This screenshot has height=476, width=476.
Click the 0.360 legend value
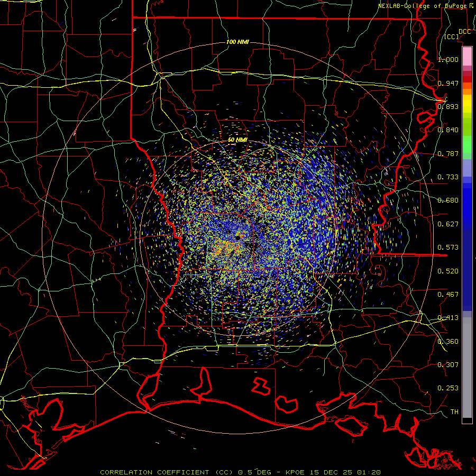pos(448,342)
